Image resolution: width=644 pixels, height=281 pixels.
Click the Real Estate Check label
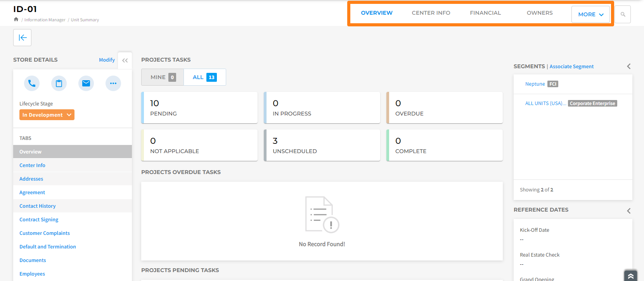(x=540, y=255)
